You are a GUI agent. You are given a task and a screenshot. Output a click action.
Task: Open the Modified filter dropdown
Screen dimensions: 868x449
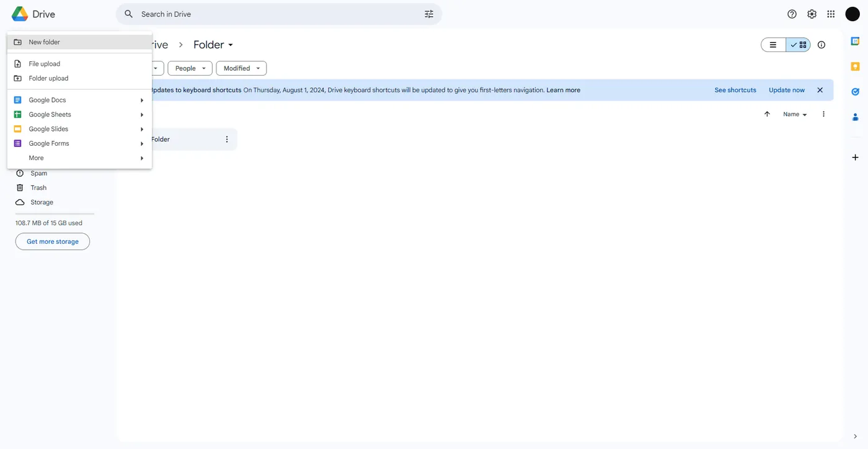tap(241, 68)
